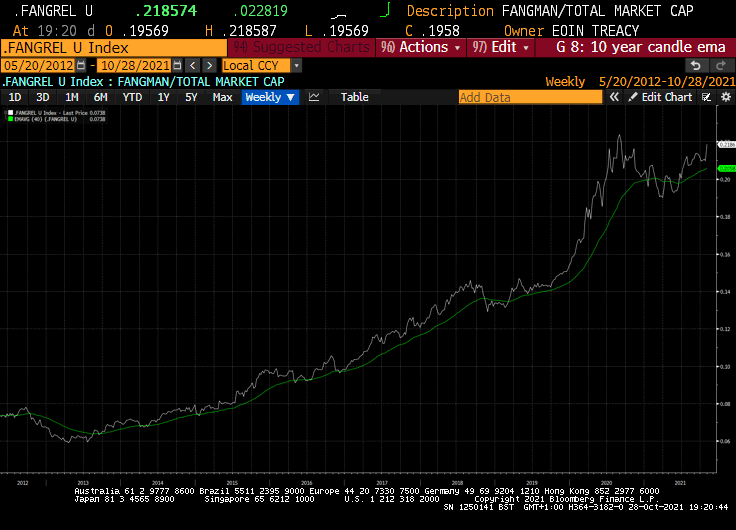Select the 1Y range tab
The height and width of the screenshot is (530, 736).
(x=163, y=97)
